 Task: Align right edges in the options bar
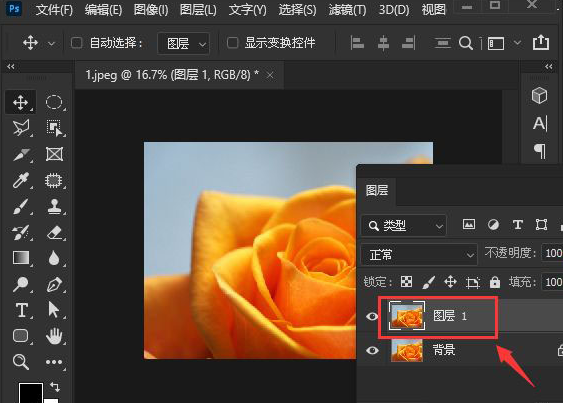[x=409, y=43]
